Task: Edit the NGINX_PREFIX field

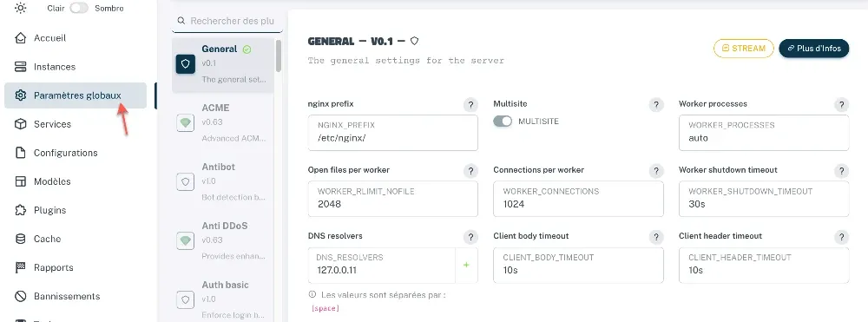Action: 392,133
